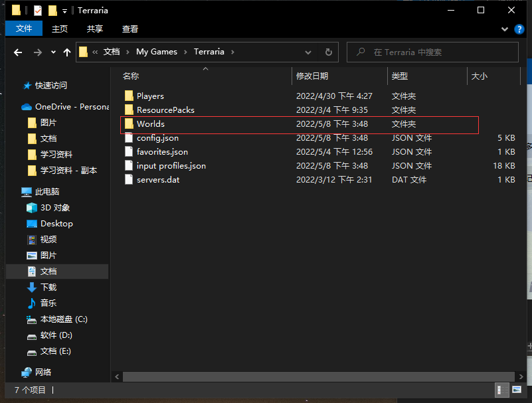The height and width of the screenshot is (403, 532).
Task: Open recent locations dropdown arrow
Action: (x=52, y=52)
